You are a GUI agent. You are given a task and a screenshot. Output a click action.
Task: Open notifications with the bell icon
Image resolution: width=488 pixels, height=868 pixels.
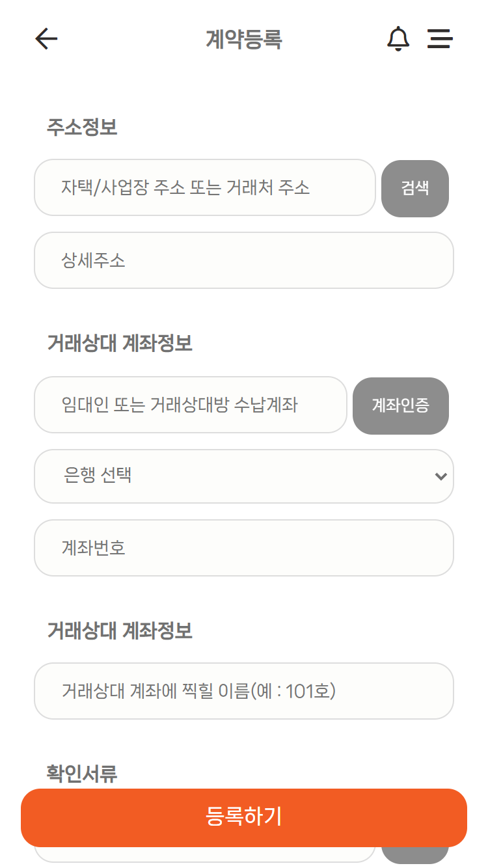[398, 39]
